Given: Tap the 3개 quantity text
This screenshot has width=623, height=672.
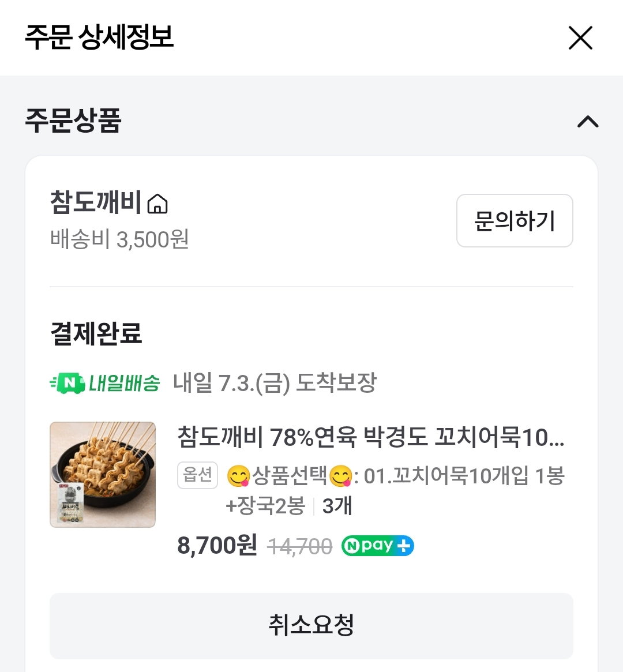Looking at the screenshot, I should [337, 506].
